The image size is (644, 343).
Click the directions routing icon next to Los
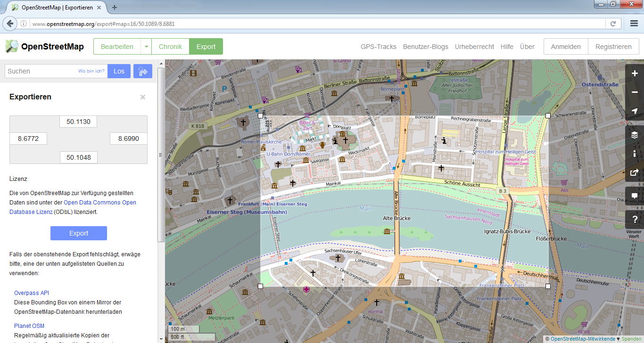click(143, 71)
